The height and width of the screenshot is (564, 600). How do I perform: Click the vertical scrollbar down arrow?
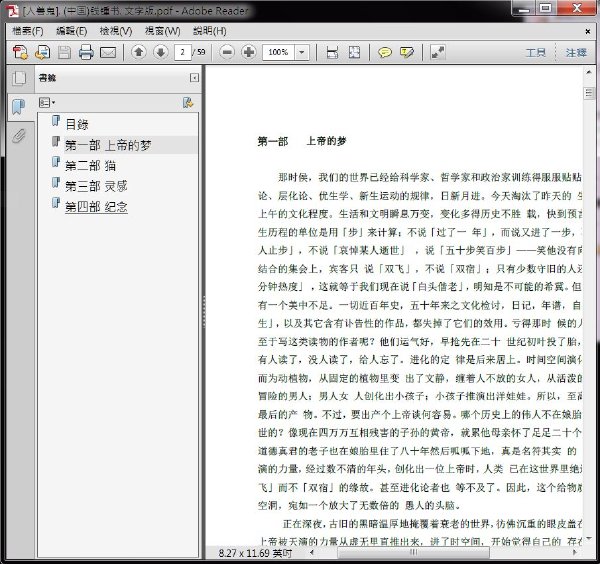coord(589,539)
